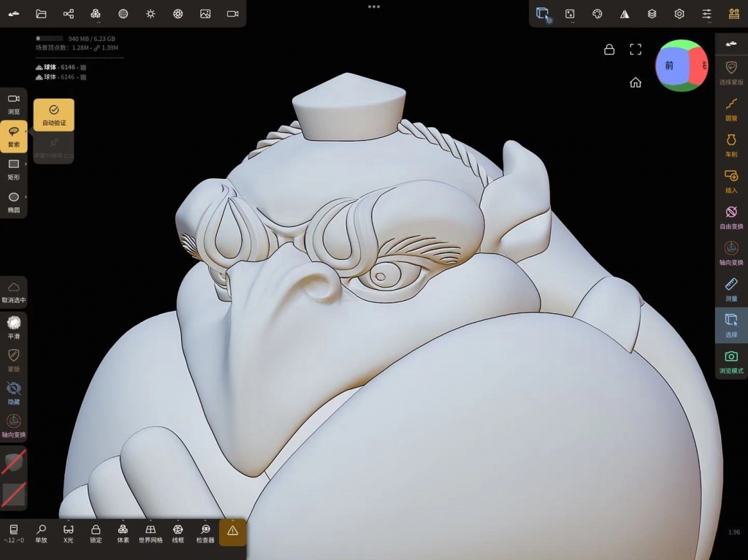Select the first 球体 · 6146 row
Image resolution: width=748 pixels, height=560 pixels.
[x=61, y=67]
